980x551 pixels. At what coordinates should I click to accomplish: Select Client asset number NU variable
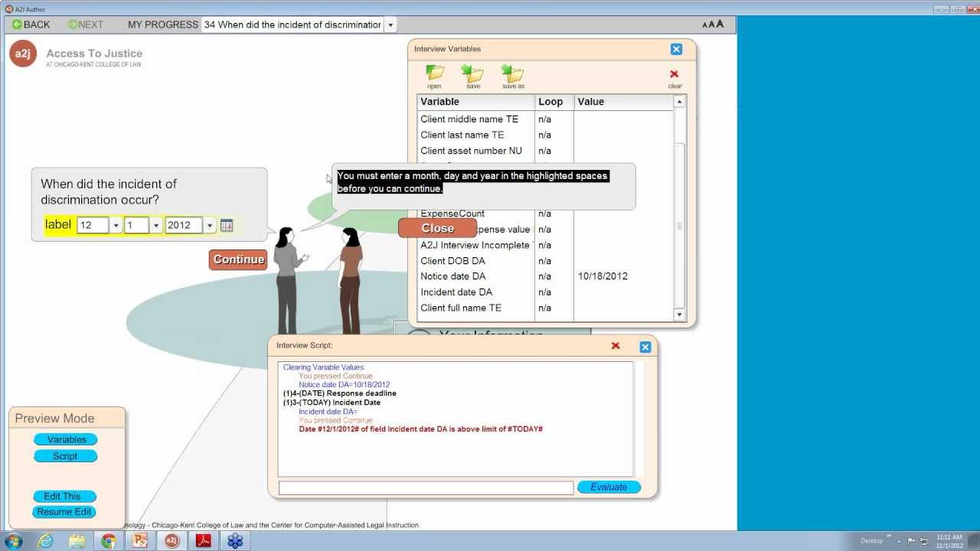pos(545,151)
